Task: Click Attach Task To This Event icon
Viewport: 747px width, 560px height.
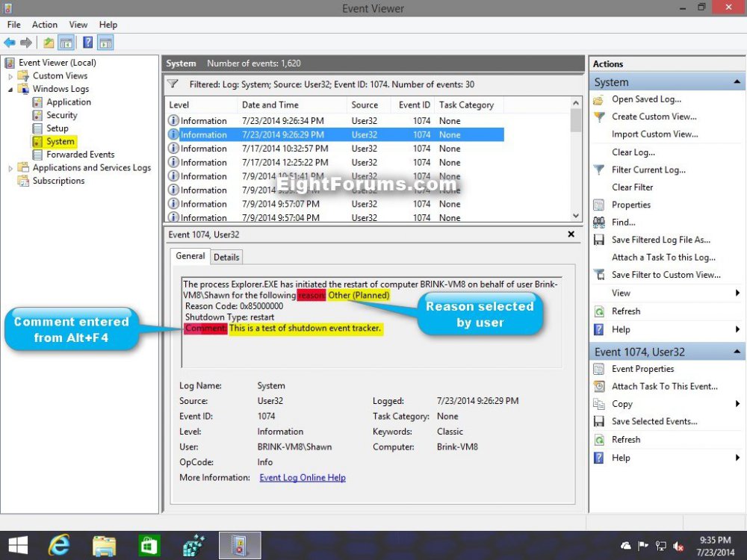Action: 599,386
